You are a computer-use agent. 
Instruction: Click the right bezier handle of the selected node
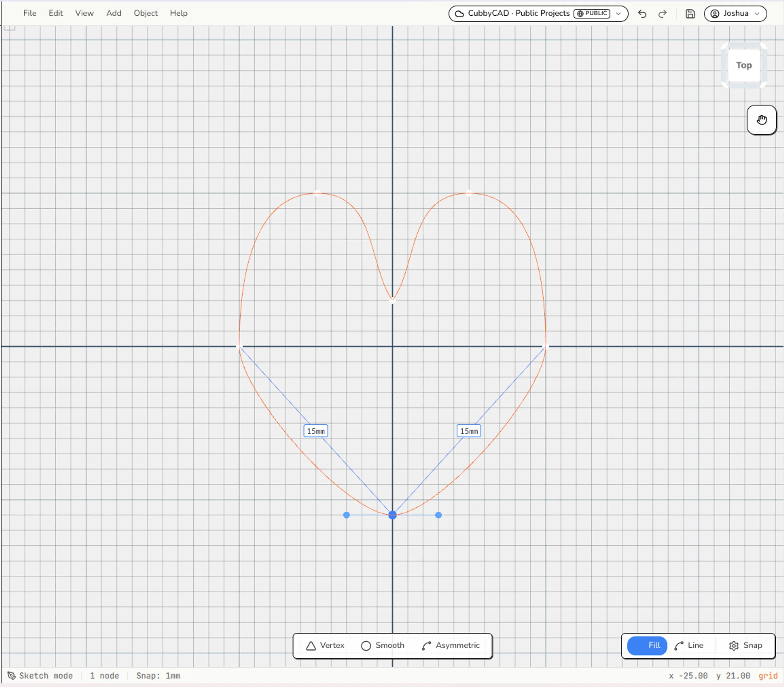(438, 515)
